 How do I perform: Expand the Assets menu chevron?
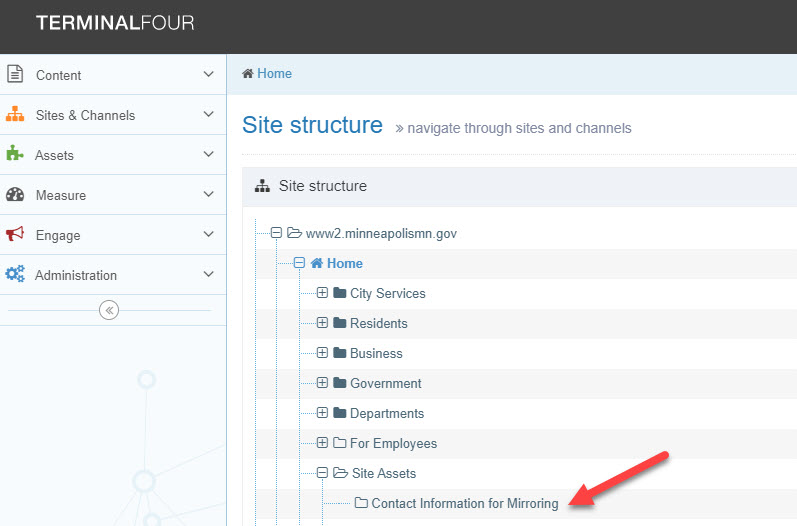pyautogui.click(x=208, y=154)
